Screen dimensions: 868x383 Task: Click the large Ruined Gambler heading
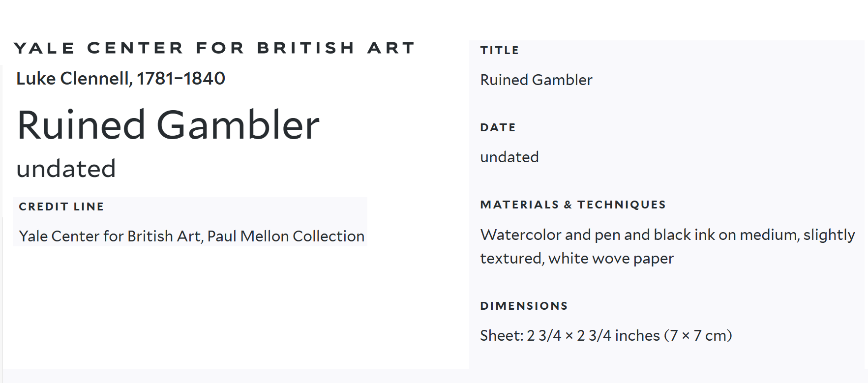168,125
